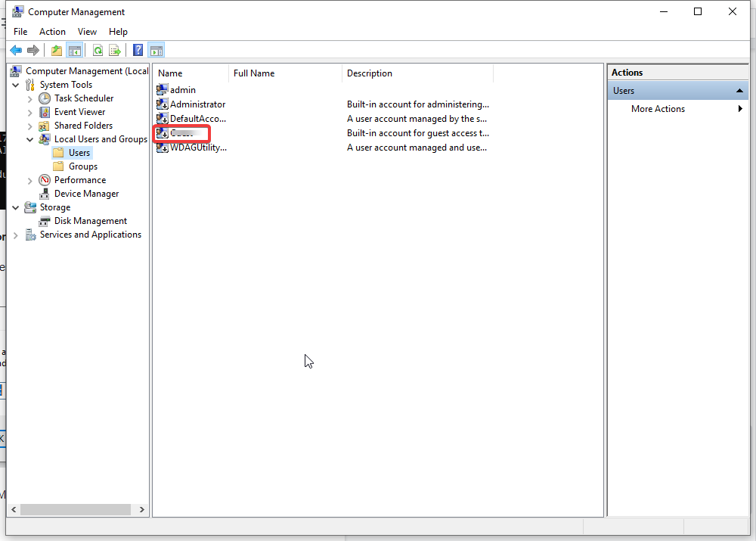The height and width of the screenshot is (541, 756).
Task: Click the Users folder icon in tree
Action: coord(58,153)
